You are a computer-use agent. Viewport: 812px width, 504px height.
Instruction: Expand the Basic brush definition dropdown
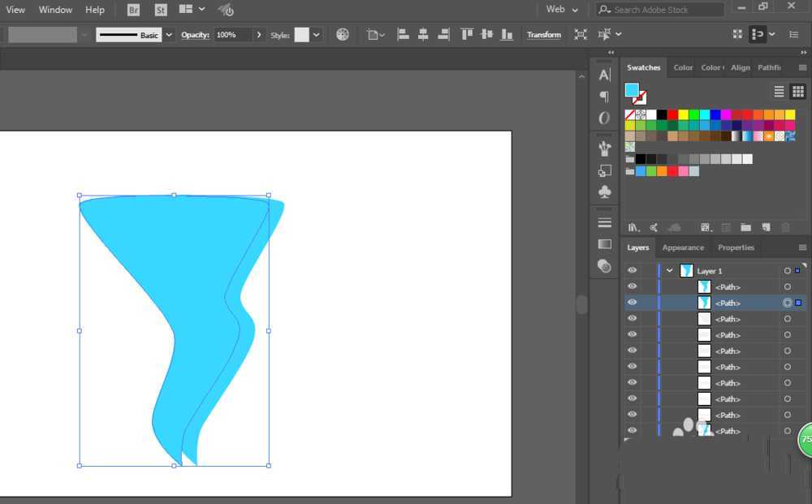169,35
